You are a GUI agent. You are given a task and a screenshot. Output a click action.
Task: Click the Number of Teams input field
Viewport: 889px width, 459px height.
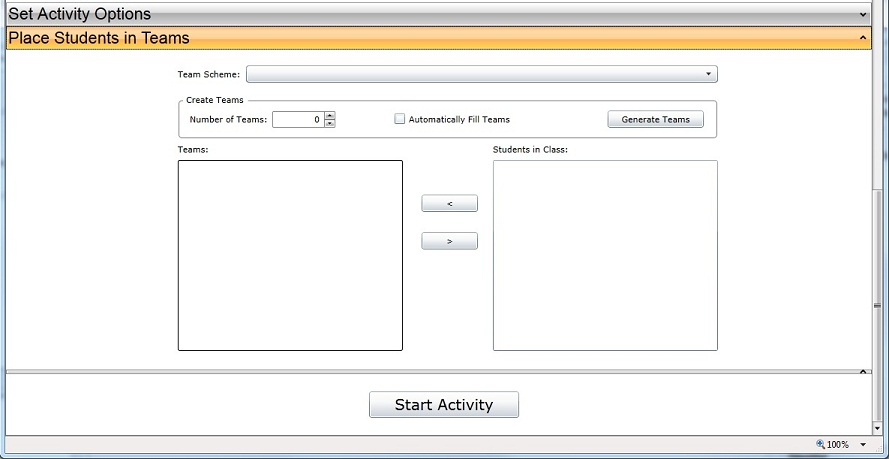pos(298,120)
